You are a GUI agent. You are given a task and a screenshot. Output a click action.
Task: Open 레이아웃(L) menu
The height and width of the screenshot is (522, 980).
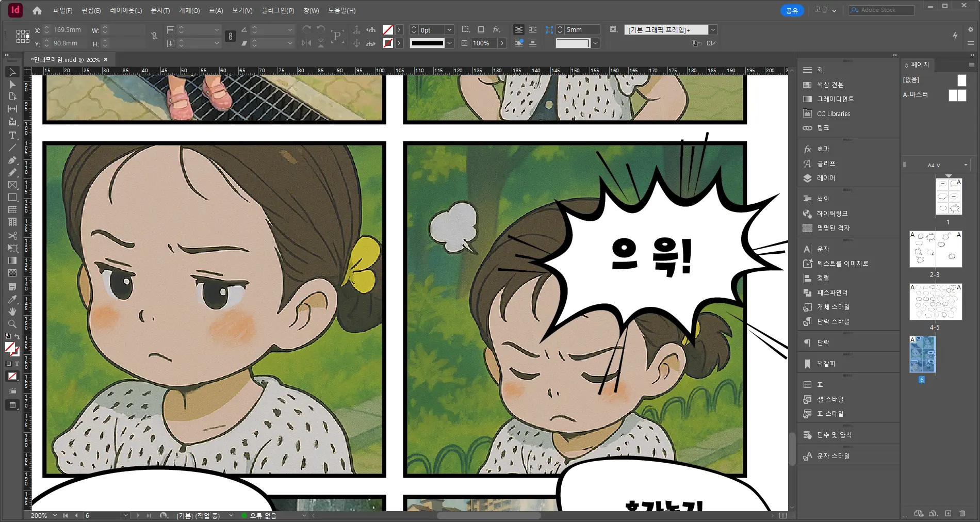[x=126, y=10]
